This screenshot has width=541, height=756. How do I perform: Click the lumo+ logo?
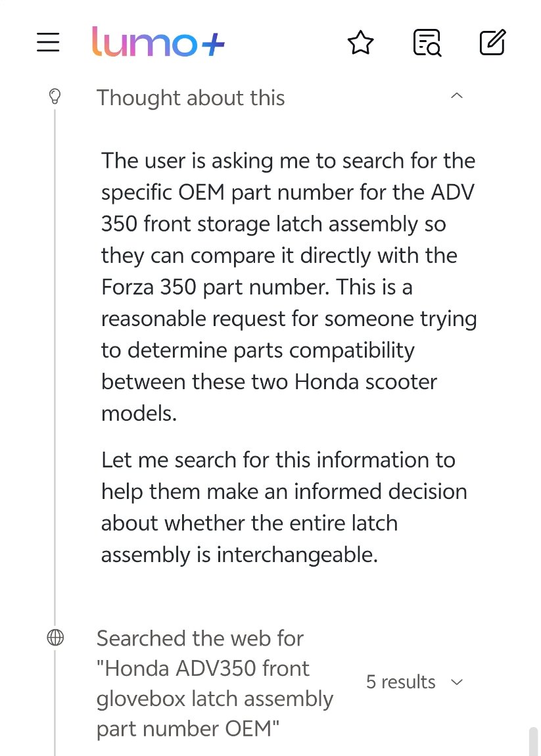[158, 43]
